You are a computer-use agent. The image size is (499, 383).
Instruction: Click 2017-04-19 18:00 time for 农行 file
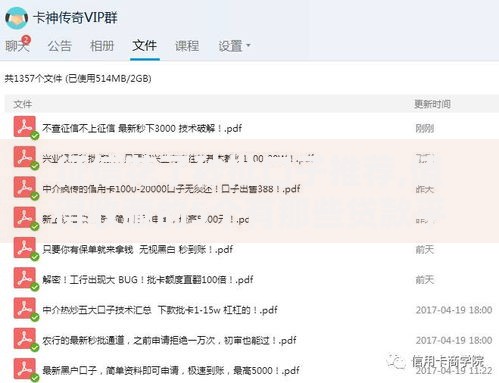click(454, 340)
